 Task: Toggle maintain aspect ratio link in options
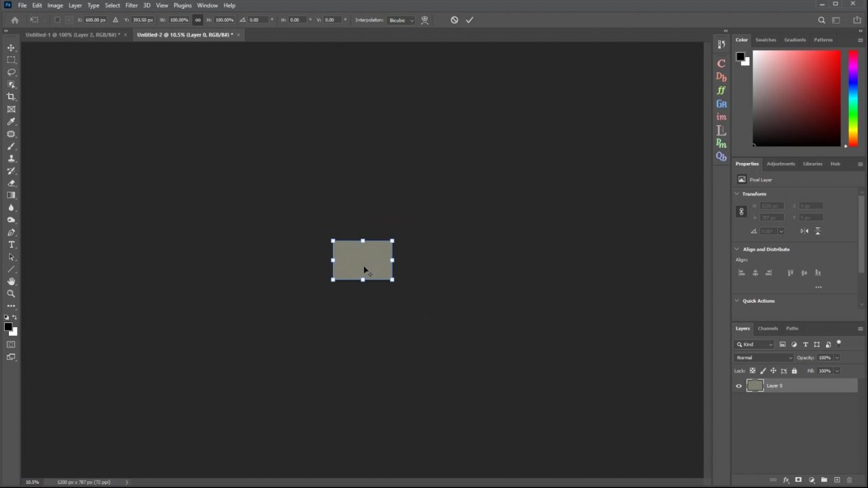tap(198, 20)
